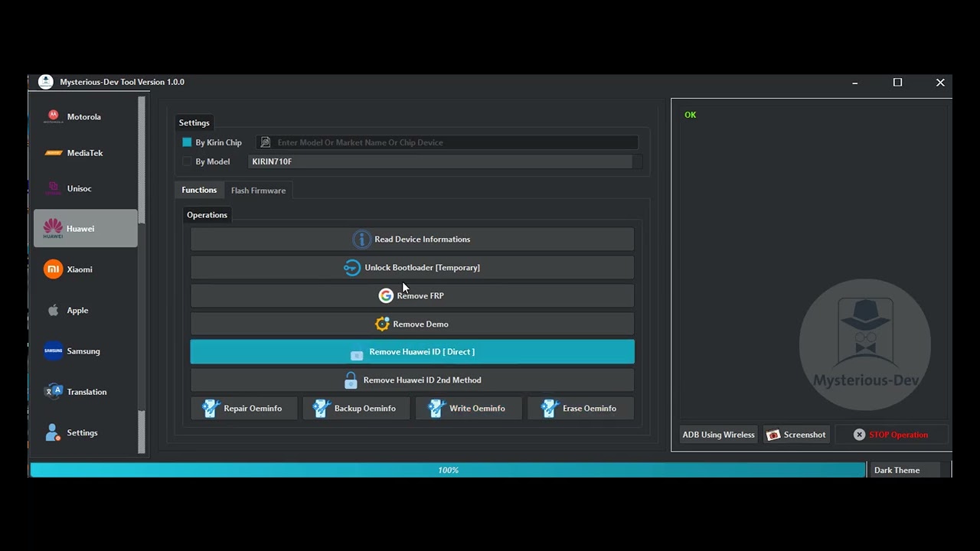This screenshot has height=551, width=980.
Task: Take a capture with Screenshot button
Action: pos(796,435)
